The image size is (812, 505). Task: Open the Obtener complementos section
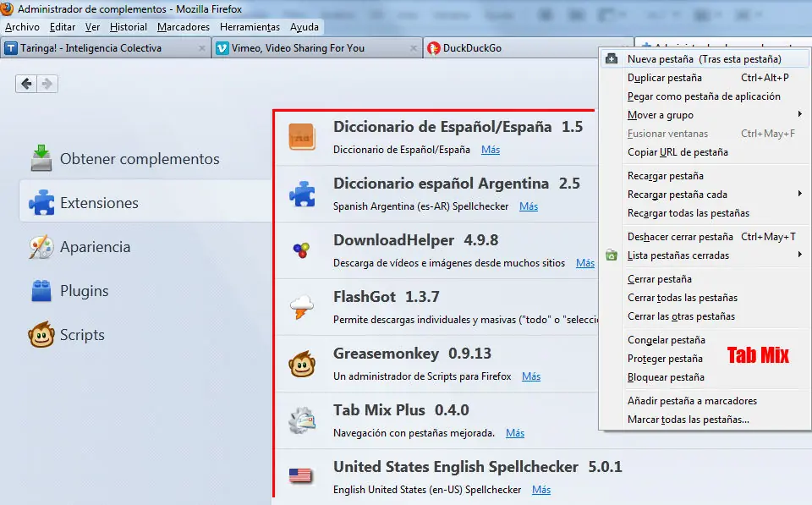coord(145,158)
